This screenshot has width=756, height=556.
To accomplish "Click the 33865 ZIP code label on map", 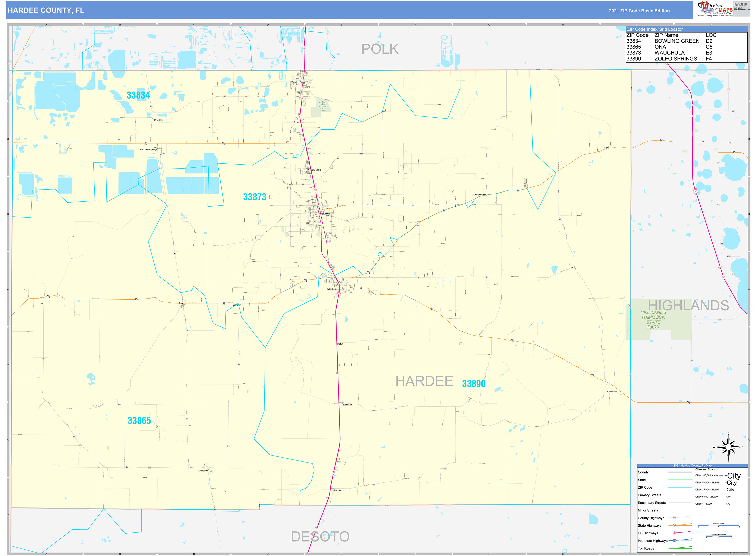I will [140, 420].
